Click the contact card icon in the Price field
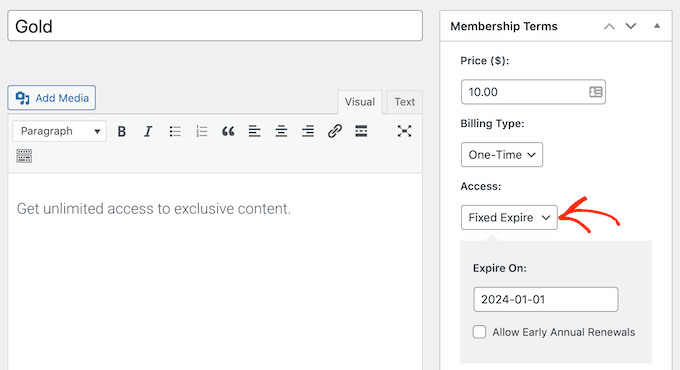Screen dimensions: 680x370 click(x=595, y=92)
